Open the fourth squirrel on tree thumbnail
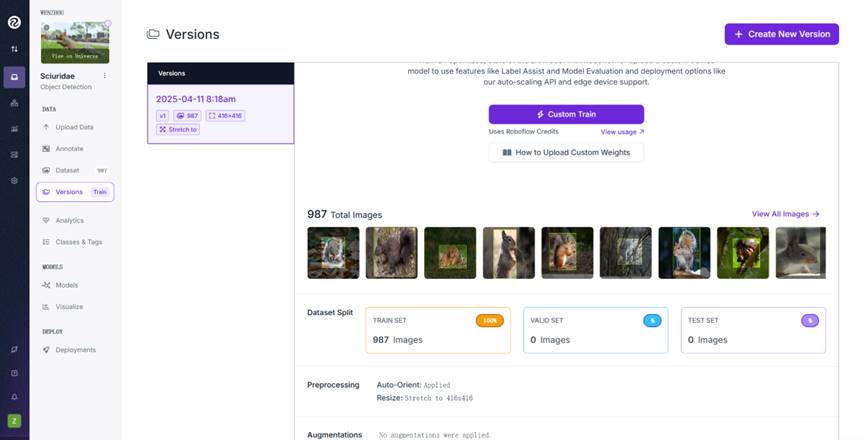Image resolution: width=865 pixels, height=440 pixels. pos(509,253)
